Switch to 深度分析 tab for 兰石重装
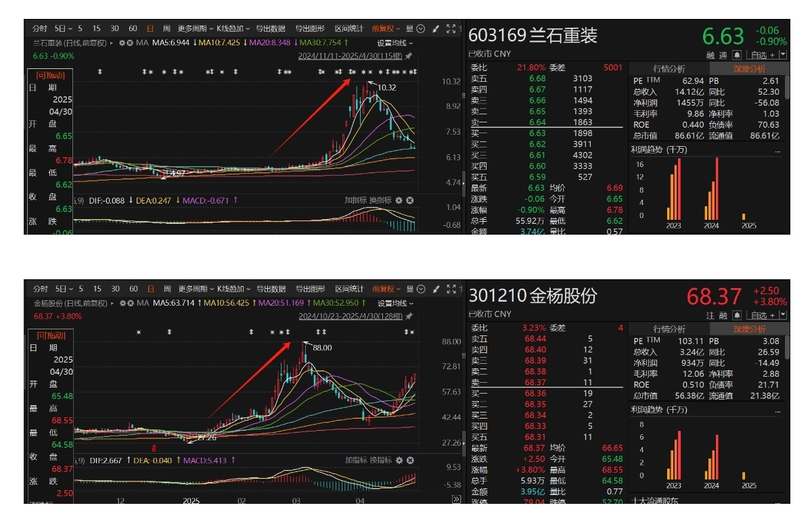812x516 pixels. tap(749, 69)
